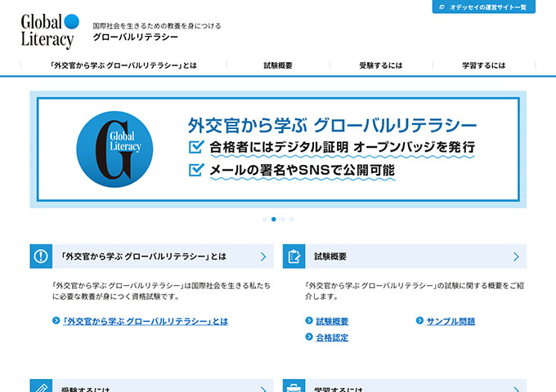Click external-link icon in オデッセイの運営サイト一覧 button
Image resolution: width=556 pixels, height=392 pixels.
click(x=442, y=7)
